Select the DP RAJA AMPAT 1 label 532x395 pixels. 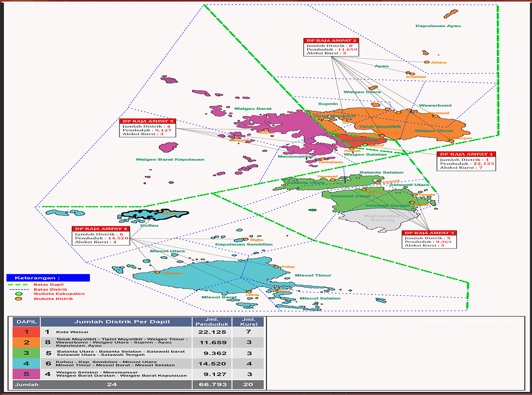coord(466,154)
